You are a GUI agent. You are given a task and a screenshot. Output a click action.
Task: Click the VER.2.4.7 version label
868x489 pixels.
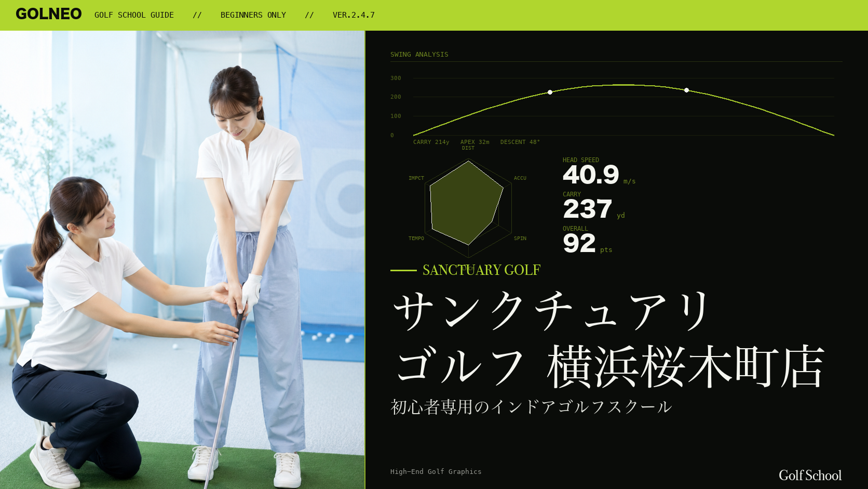point(354,15)
